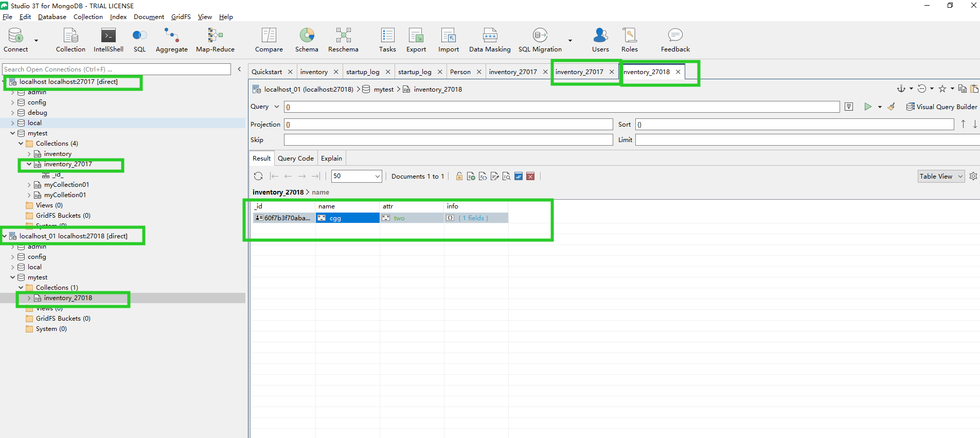Expand the inventory_27018 tree node
Image resolution: width=980 pixels, height=438 pixels.
click(x=29, y=298)
